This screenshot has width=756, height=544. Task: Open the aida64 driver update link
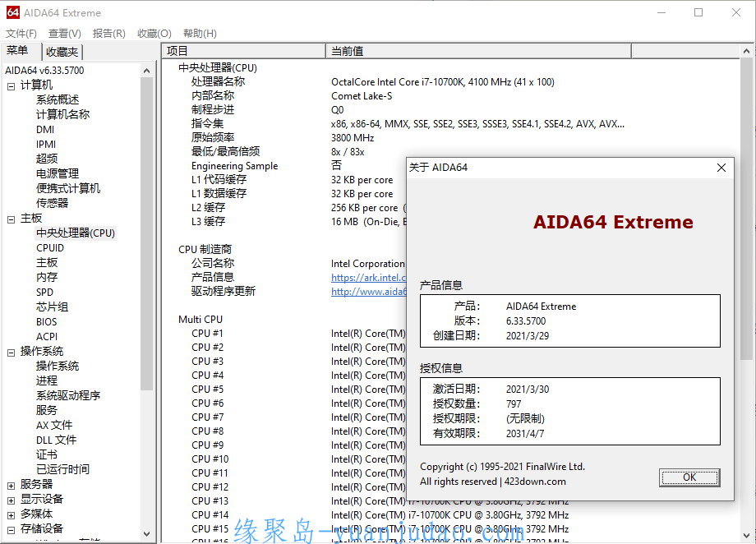click(369, 292)
